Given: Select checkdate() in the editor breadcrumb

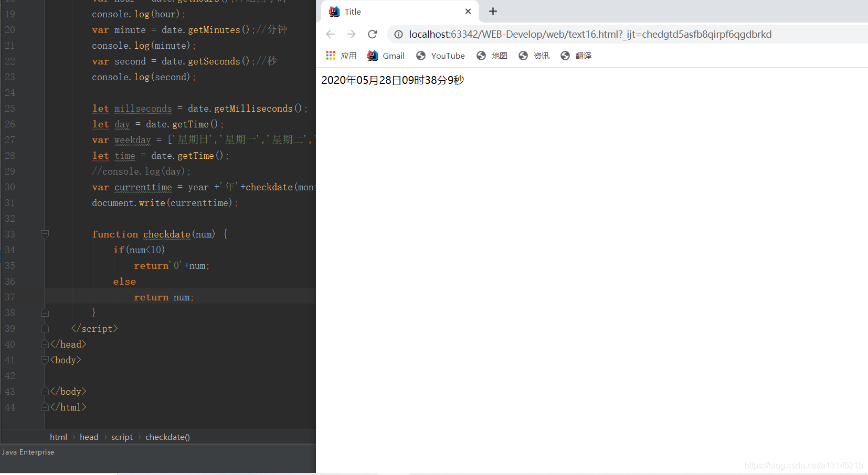Looking at the screenshot, I should (x=167, y=437).
